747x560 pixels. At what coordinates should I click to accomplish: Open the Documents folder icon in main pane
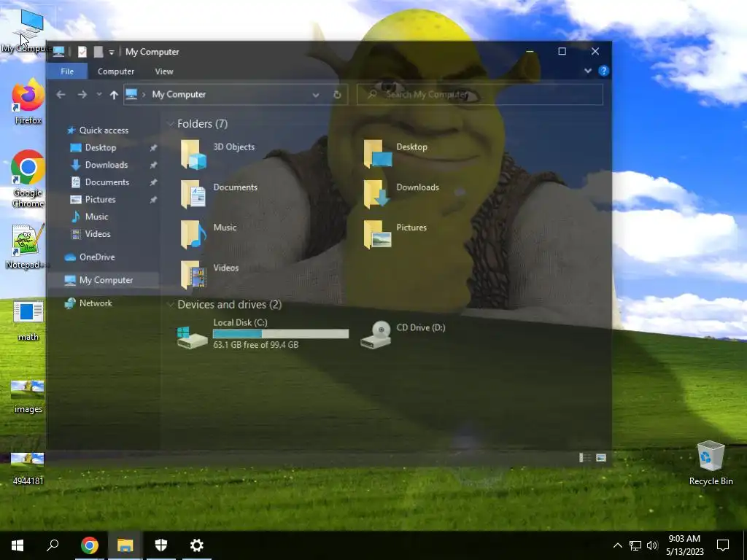(193, 194)
